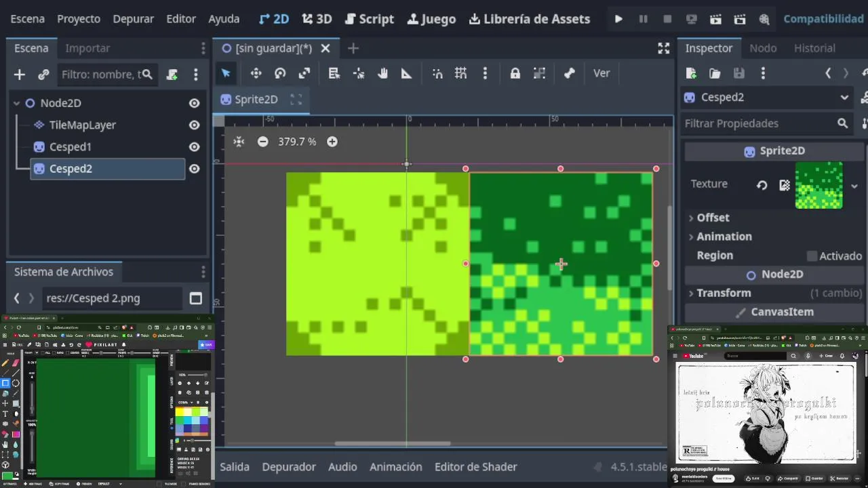Screen dimensions: 868x488
Task: Open the Escena panel three-dot options
Action: [203, 48]
